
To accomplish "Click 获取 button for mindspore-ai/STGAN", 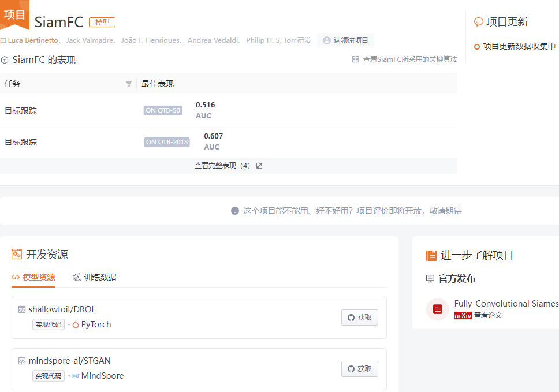I will (x=360, y=369).
